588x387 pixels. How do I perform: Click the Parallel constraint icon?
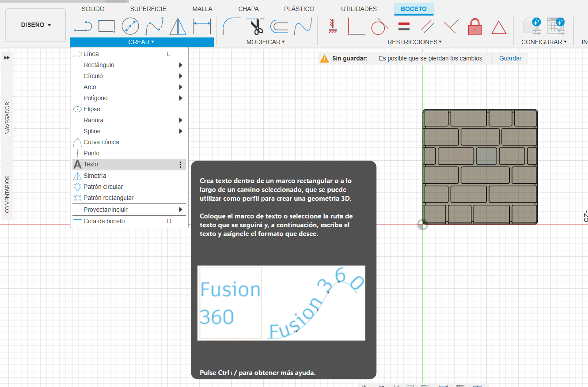(x=428, y=26)
